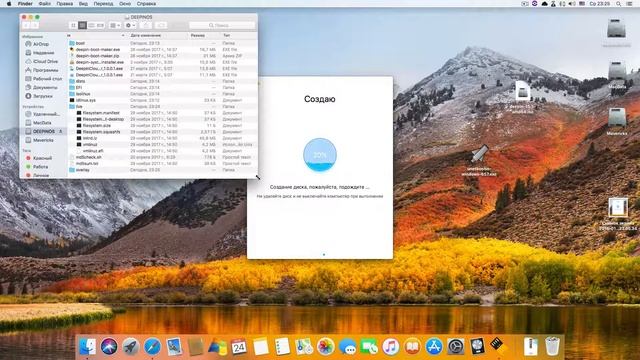Launch Siri from the Dock
The image size is (640, 360).
pyautogui.click(x=109, y=347)
